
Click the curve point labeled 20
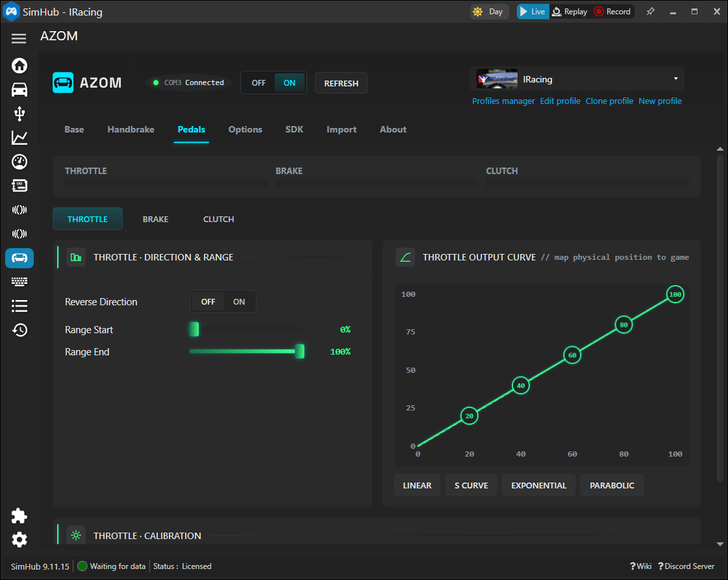(x=470, y=416)
